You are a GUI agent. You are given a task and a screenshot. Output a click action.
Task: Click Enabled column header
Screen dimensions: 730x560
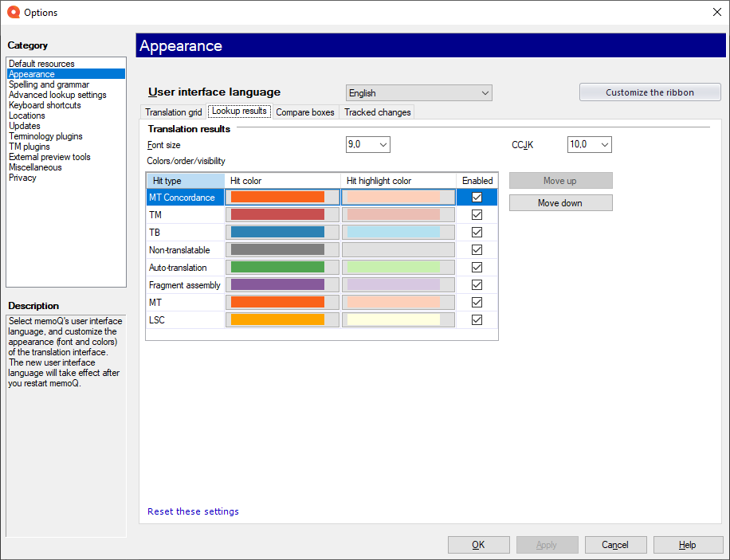[477, 181]
